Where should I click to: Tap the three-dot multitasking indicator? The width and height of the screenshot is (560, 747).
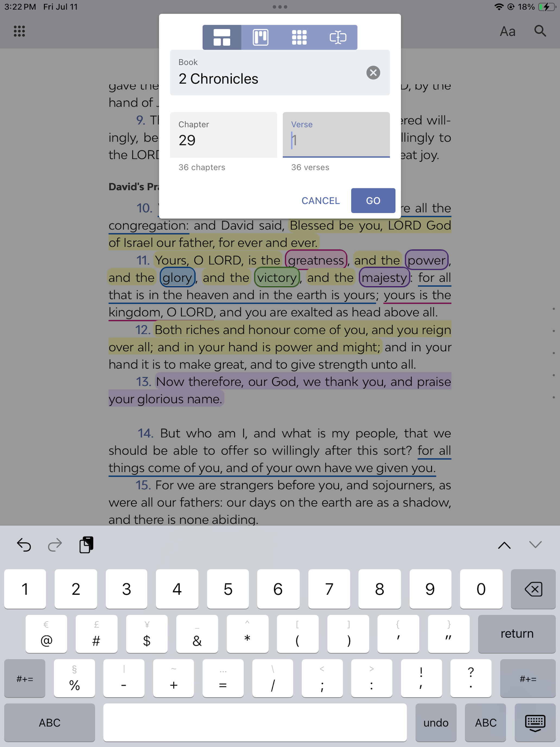click(x=280, y=7)
